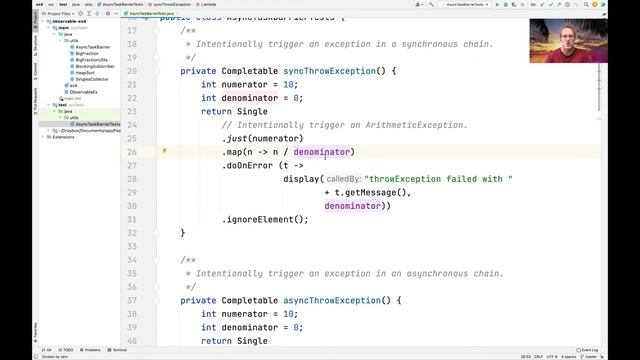Open the AsyncTaskBarrierTests run configuration dropdown
640x360 pixels.
(x=466, y=4)
